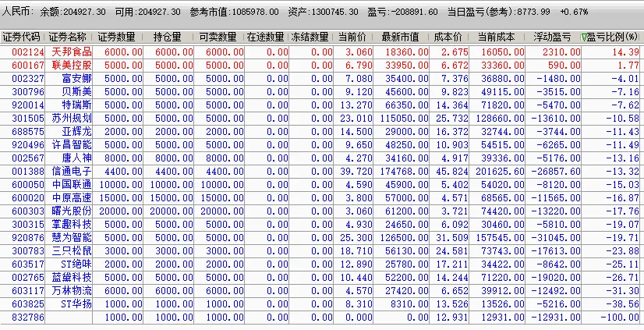This screenshot has height=330, width=644.
Task: Sort by the 证券代码 column header
Action: pos(21,37)
